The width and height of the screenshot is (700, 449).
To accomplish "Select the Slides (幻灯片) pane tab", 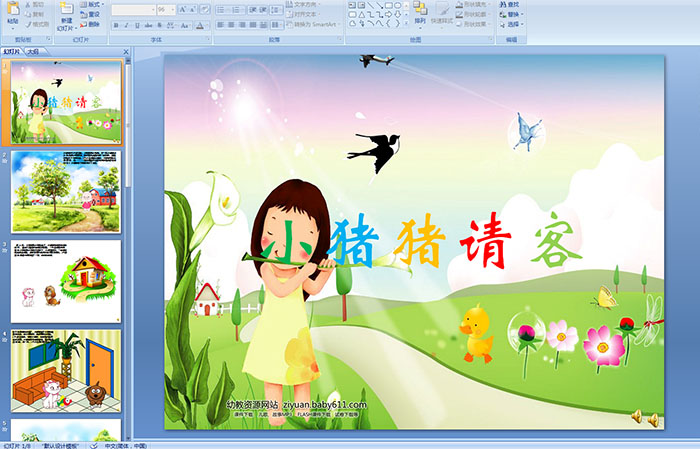I will point(12,50).
